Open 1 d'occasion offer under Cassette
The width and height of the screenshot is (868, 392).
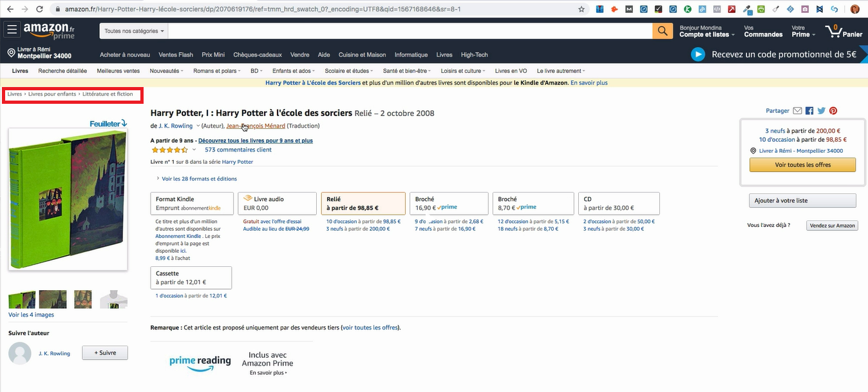coord(169,296)
